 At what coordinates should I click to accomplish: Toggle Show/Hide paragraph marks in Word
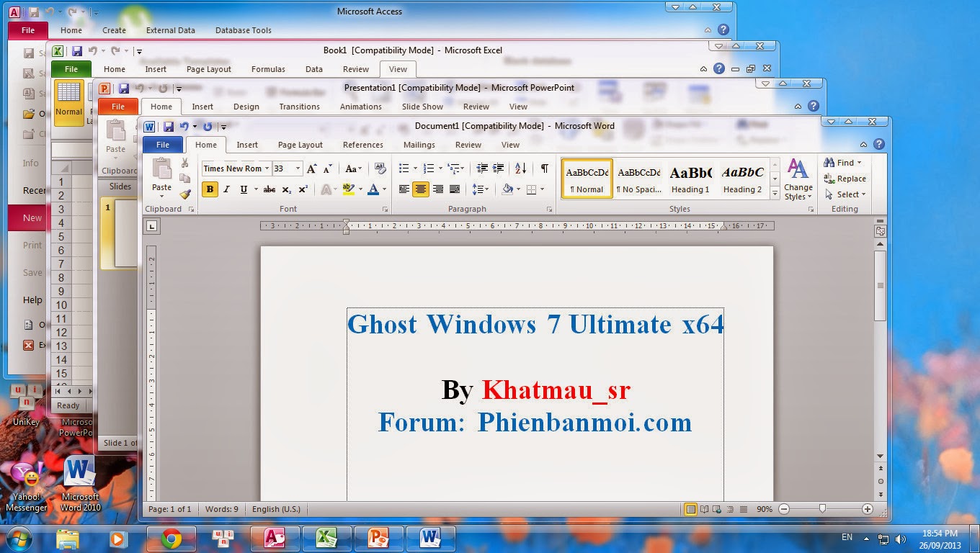click(544, 168)
